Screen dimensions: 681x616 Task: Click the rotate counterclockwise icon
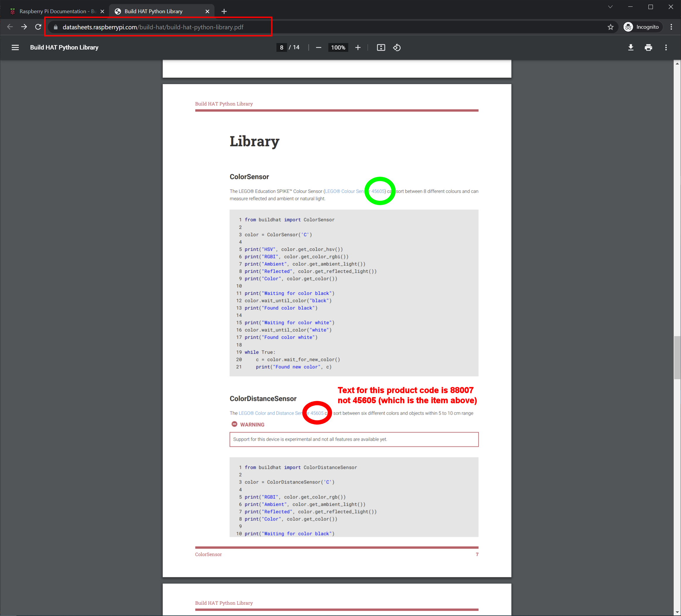pos(397,47)
